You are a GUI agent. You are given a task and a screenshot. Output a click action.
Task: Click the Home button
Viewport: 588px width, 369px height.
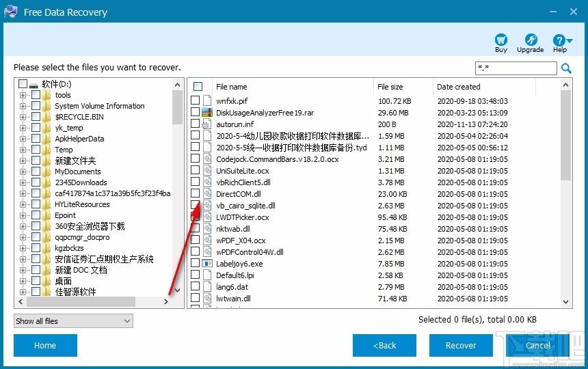coord(45,345)
